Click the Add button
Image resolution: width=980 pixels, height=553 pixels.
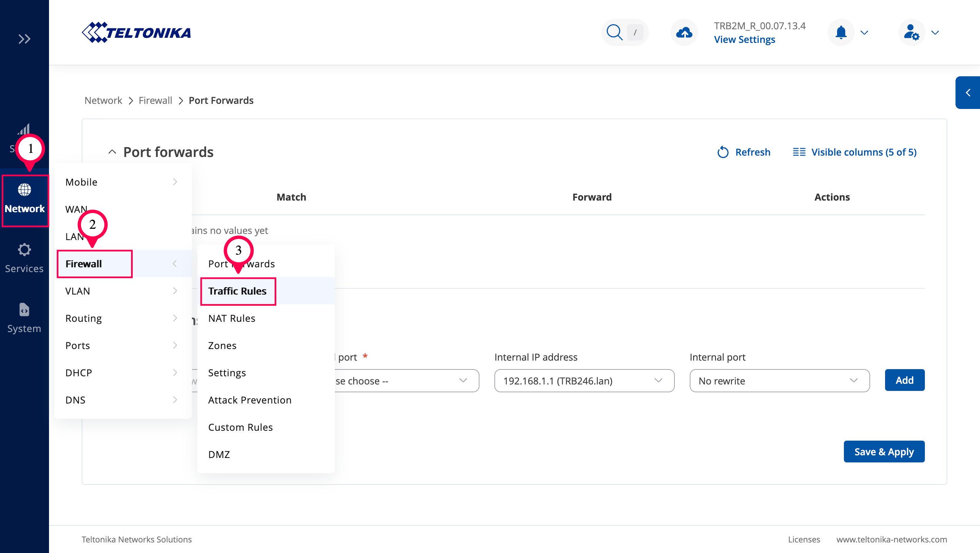point(904,380)
